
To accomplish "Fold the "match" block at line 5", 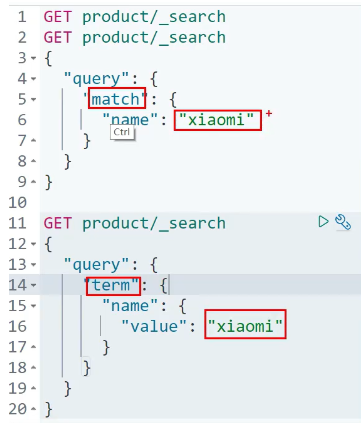I will coord(34,100).
